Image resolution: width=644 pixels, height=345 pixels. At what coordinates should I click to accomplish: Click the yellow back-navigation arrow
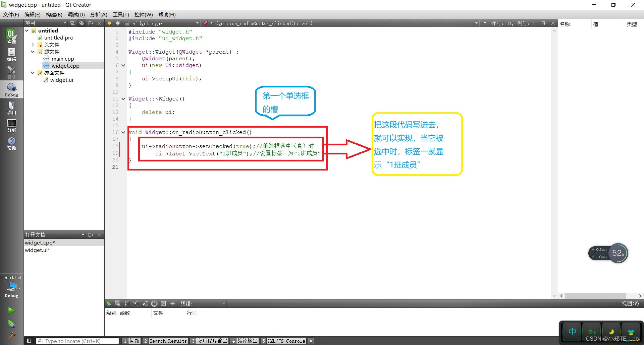(109, 23)
